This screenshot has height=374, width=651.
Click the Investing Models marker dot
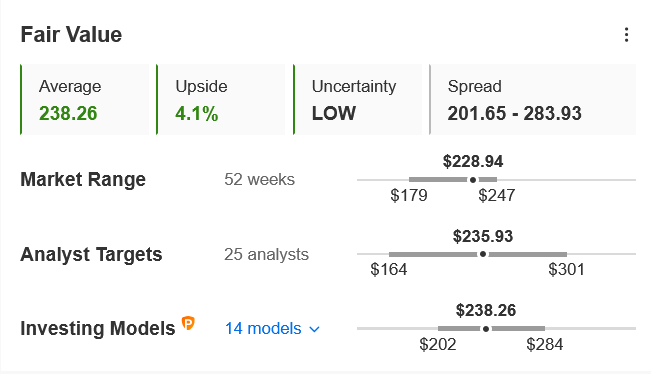tap(486, 329)
